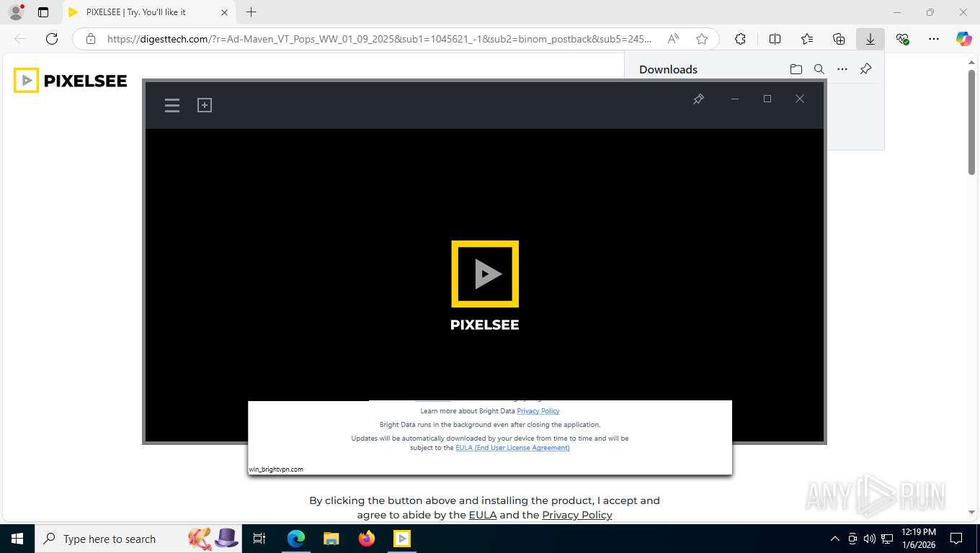Open Task View on the taskbar
This screenshot has height=553, width=980.
coord(259,539)
